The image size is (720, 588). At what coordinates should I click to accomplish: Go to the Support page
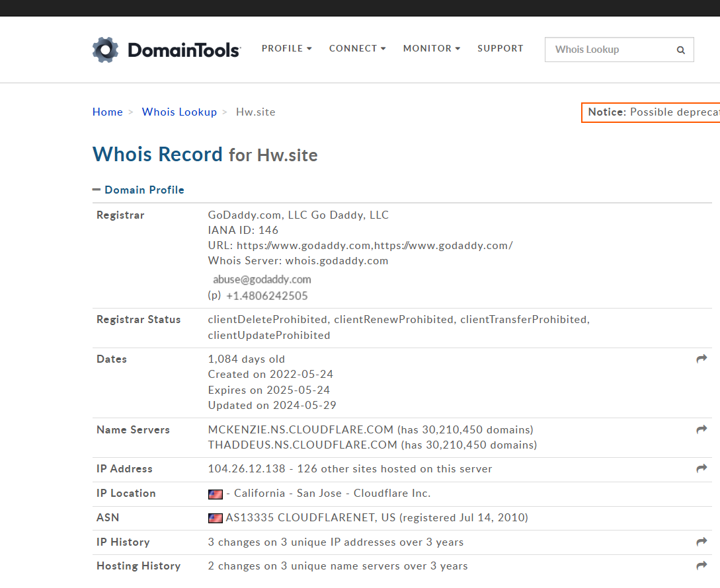pyautogui.click(x=500, y=48)
